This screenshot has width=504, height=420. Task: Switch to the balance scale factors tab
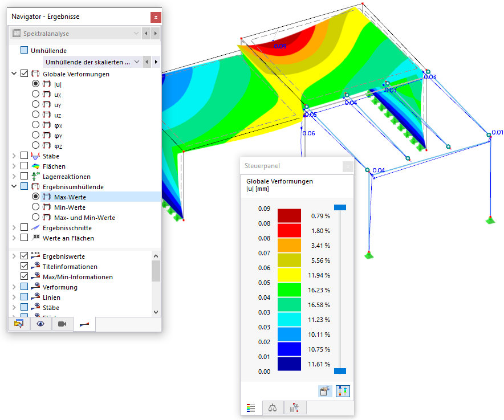pyautogui.click(x=273, y=408)
